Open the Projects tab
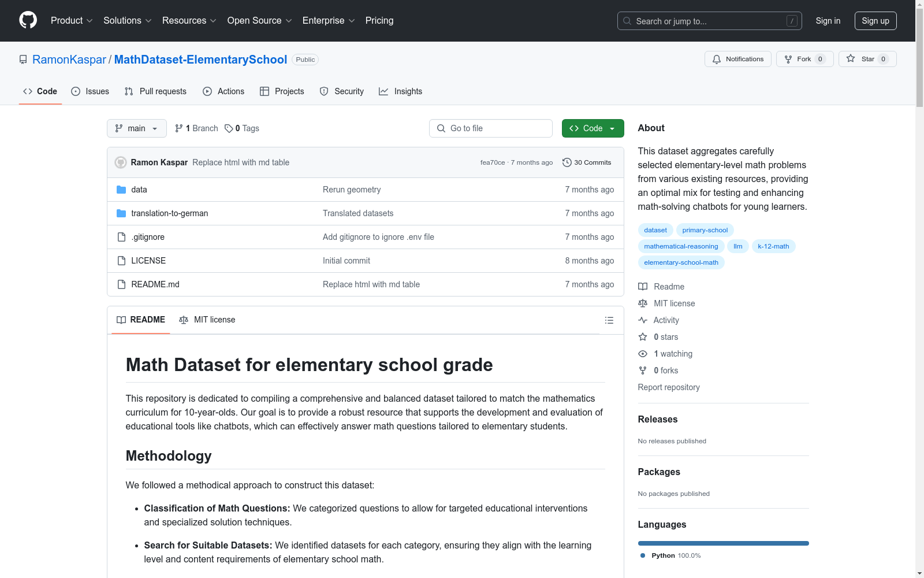 [x=282, y=91]
